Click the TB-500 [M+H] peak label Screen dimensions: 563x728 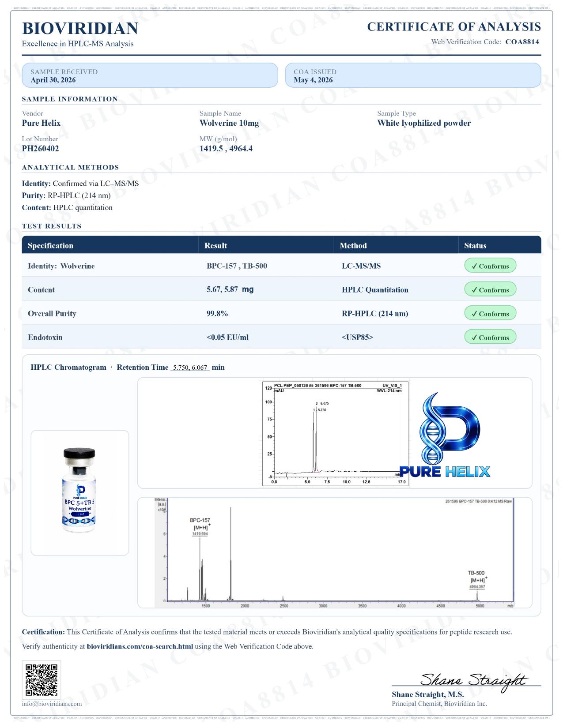477,580
